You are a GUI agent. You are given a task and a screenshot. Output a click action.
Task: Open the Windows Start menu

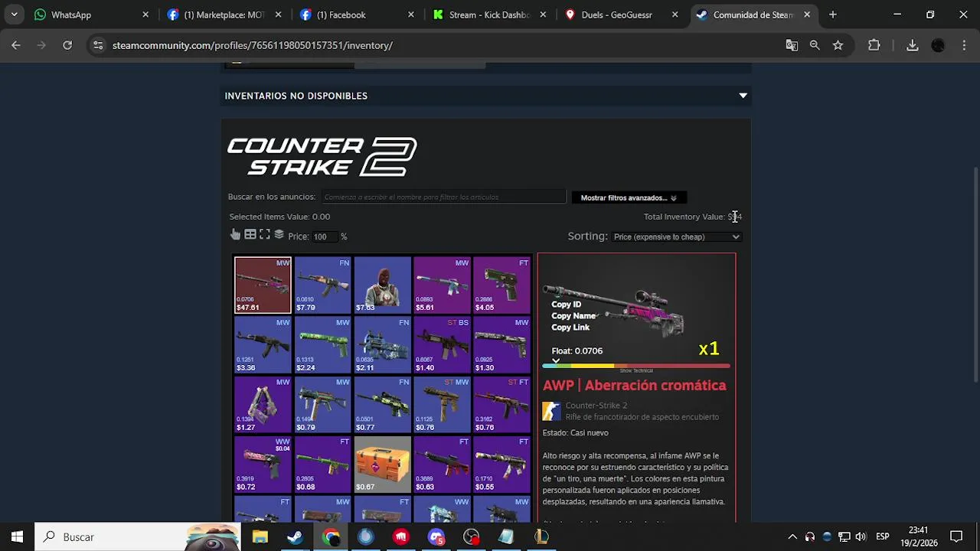[x=17, y=536]
